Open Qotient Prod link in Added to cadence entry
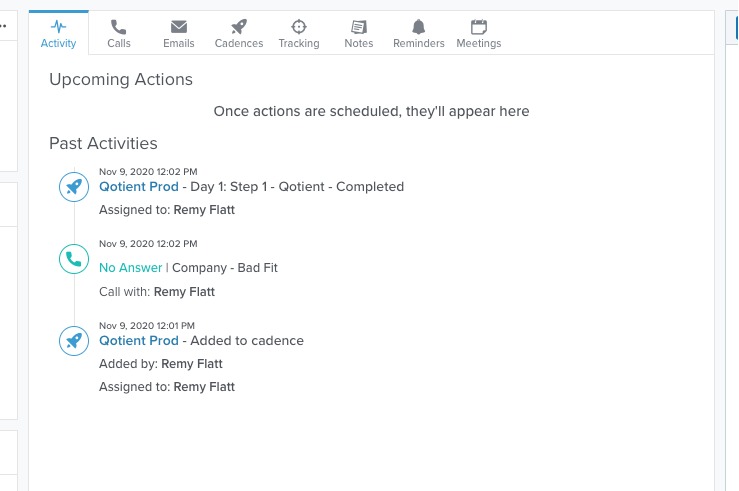This screenshot has height=491, width=739. 139,341
